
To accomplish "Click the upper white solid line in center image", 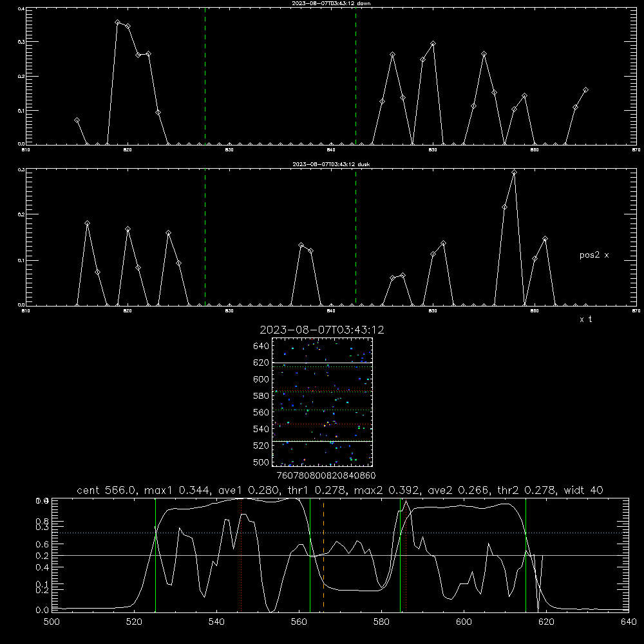I will pos(322,363).
